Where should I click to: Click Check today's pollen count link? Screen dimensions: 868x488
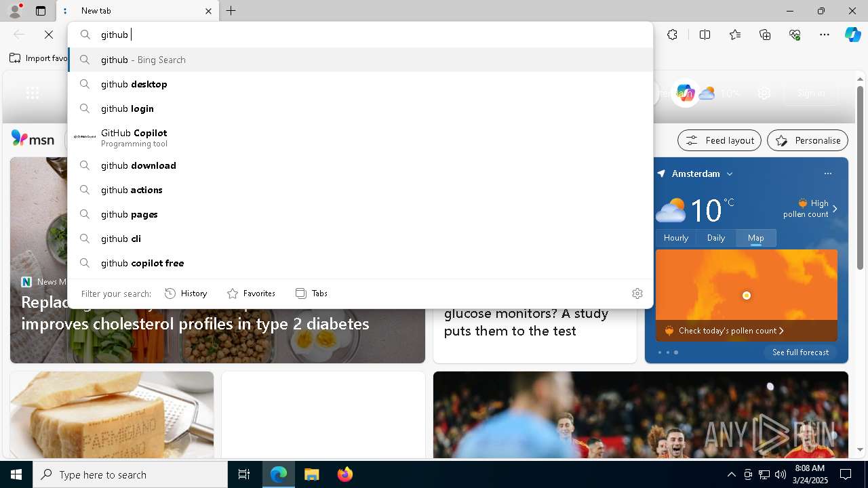731,331
